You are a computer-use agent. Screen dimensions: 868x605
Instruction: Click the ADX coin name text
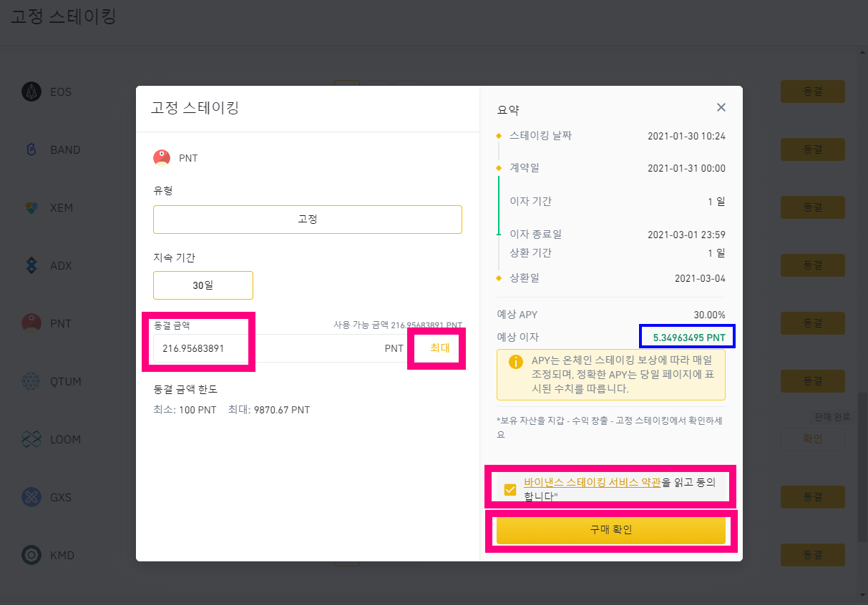tap(61, 266)
